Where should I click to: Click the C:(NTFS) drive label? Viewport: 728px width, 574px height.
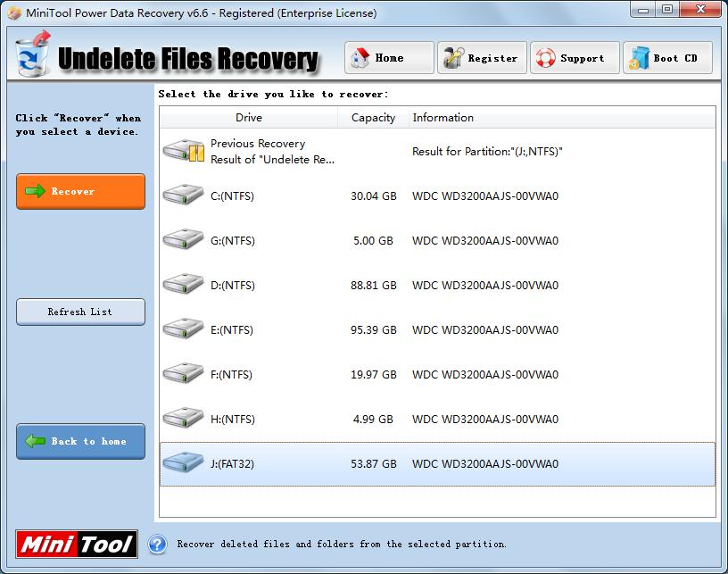[232, 196]
